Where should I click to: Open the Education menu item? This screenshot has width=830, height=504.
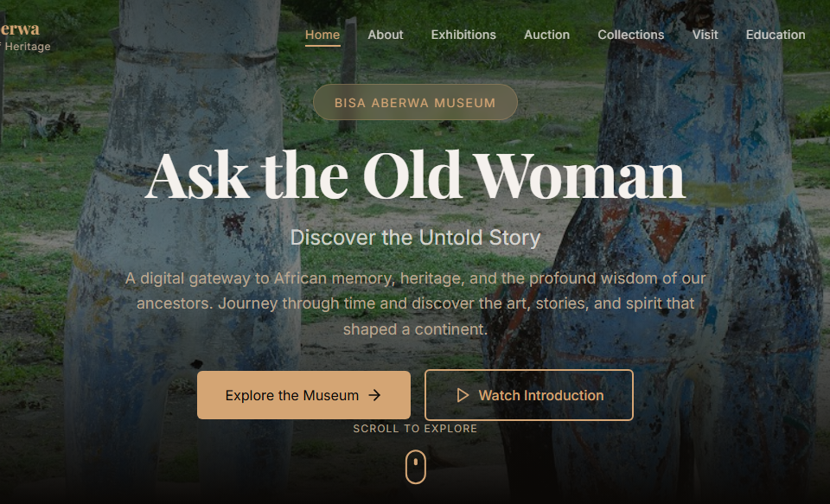click(776, 35)
